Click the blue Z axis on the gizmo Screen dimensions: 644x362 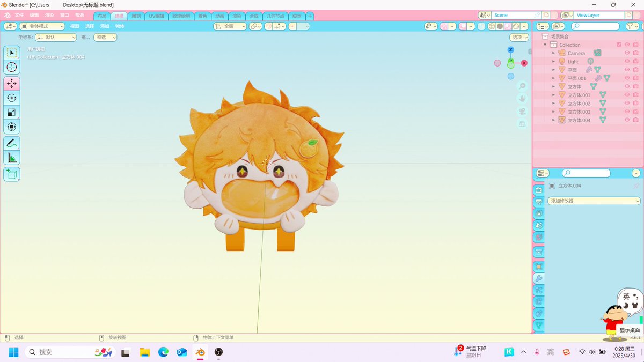[511, 50]
